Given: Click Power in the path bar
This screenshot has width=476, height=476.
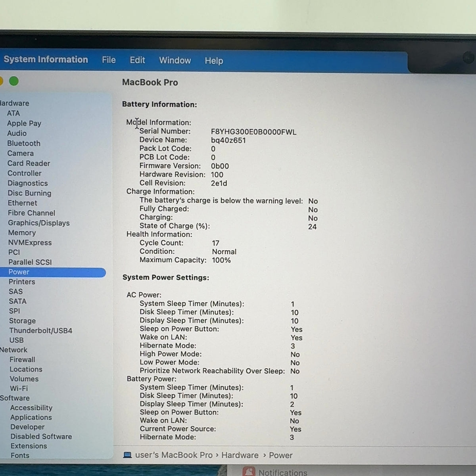Looking at the screenshot, I should click(281, 455).
